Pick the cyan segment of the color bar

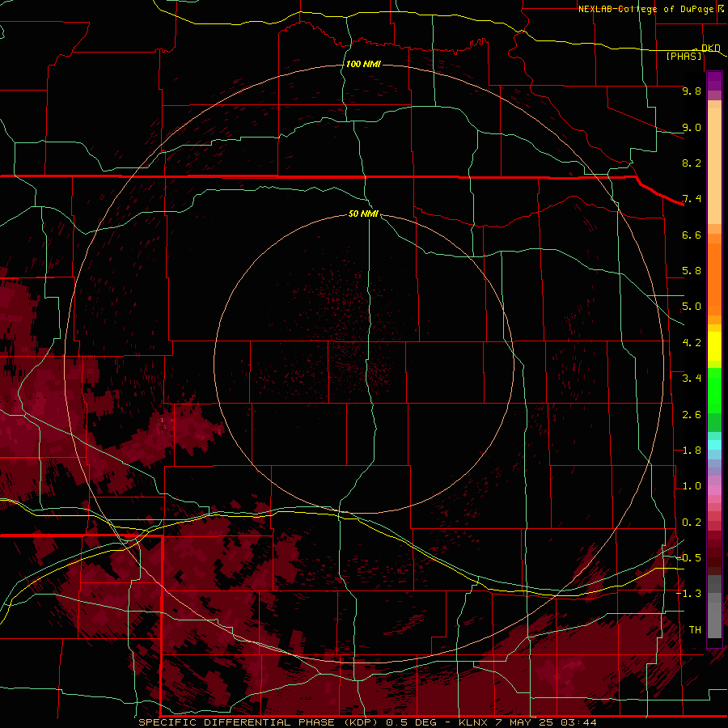click(714, 445)
